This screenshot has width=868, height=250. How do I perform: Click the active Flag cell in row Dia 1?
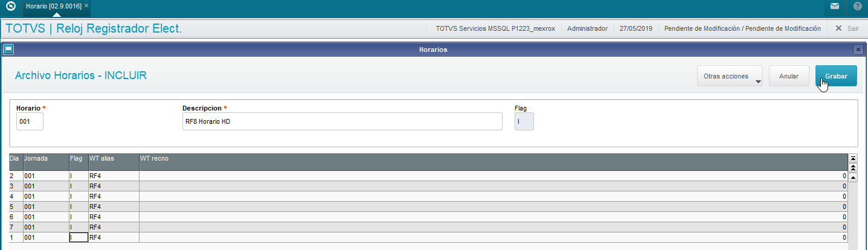tap(79, 238)
